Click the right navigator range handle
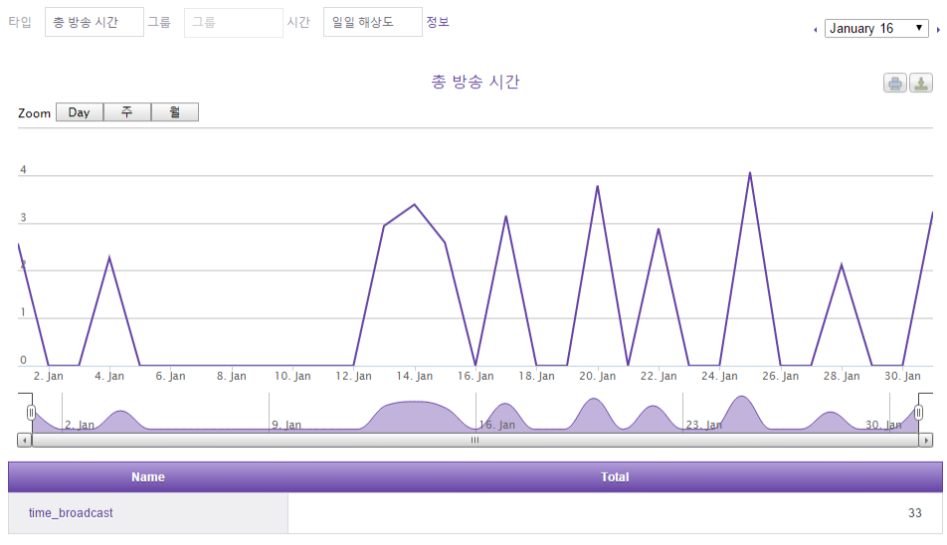The width and height of the screenshot is (947, 545). coord(918,412)
